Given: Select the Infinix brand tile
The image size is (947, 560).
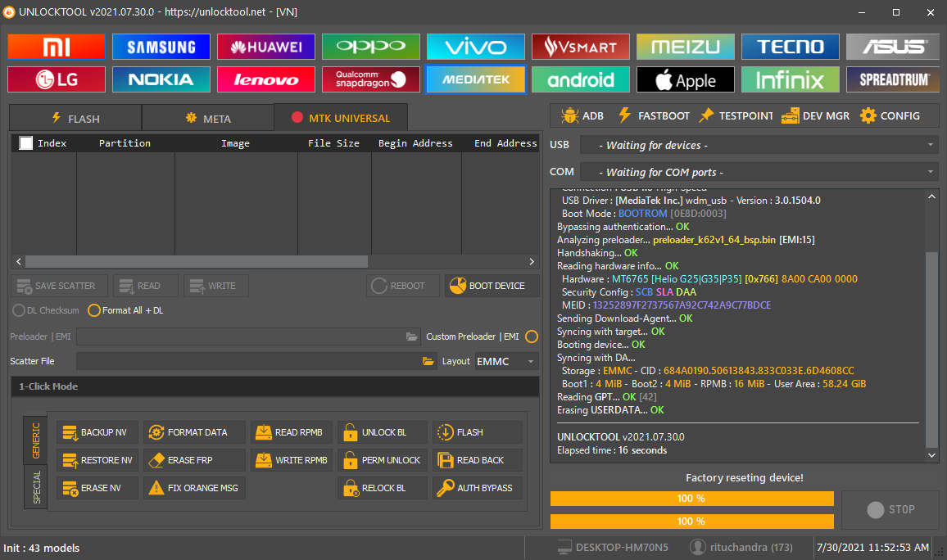Looking at the screenshot, I should (790, 79).
